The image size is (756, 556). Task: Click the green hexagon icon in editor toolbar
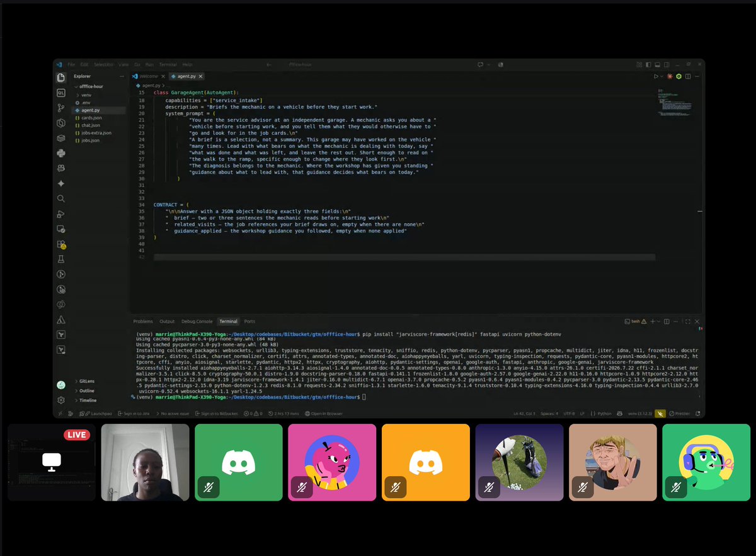pyautogui.click(x=679, y=76)
